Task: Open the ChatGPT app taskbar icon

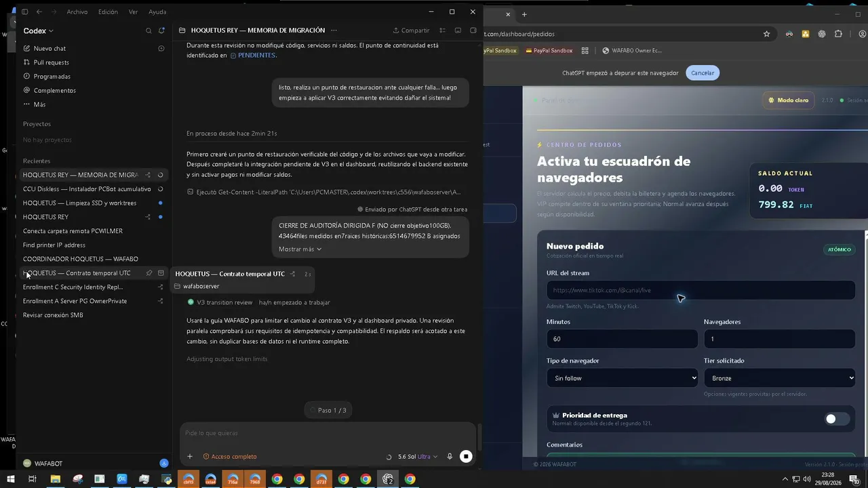Action: click(388, 479)
